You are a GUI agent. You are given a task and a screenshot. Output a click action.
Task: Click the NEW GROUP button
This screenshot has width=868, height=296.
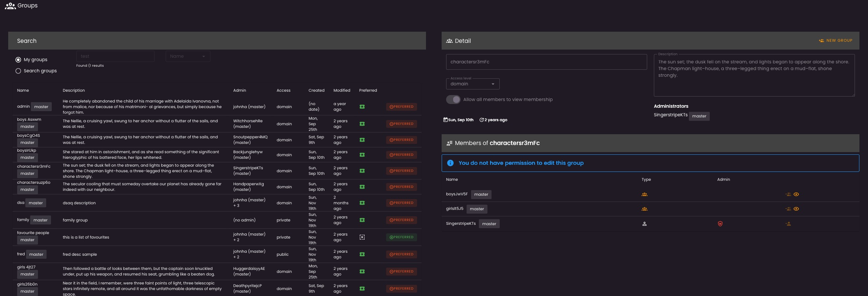tap(836, 41)
